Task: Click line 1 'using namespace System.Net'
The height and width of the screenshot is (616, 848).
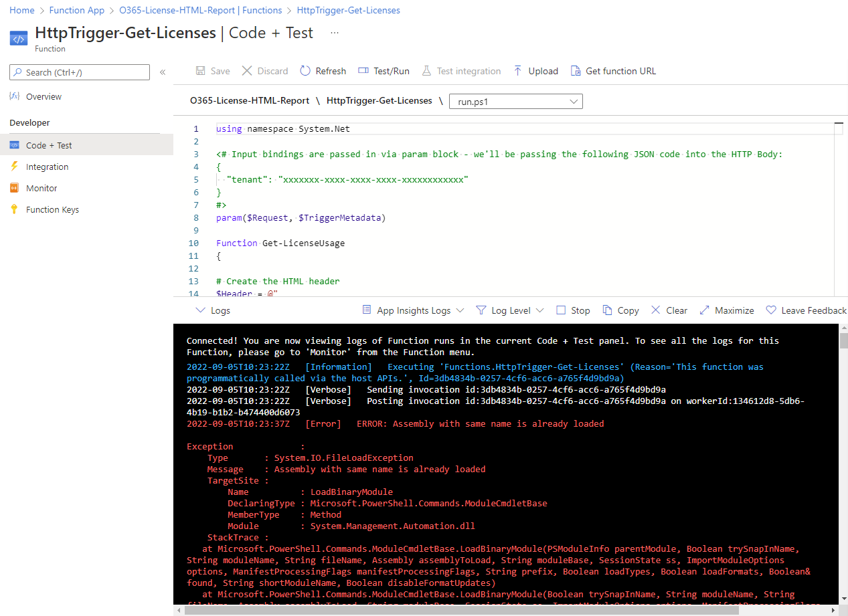Action: (283, 128)
